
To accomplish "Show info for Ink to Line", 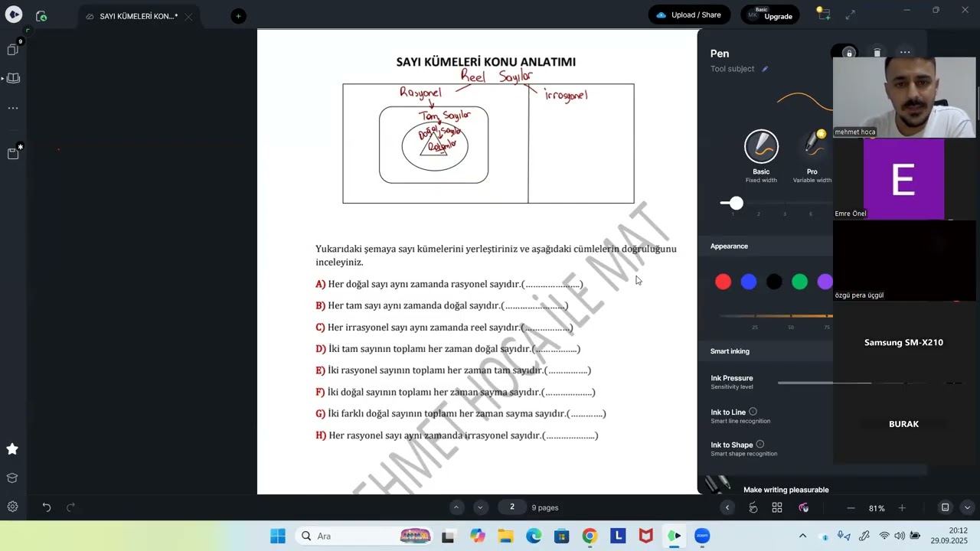I will click(x=753, y=412).
